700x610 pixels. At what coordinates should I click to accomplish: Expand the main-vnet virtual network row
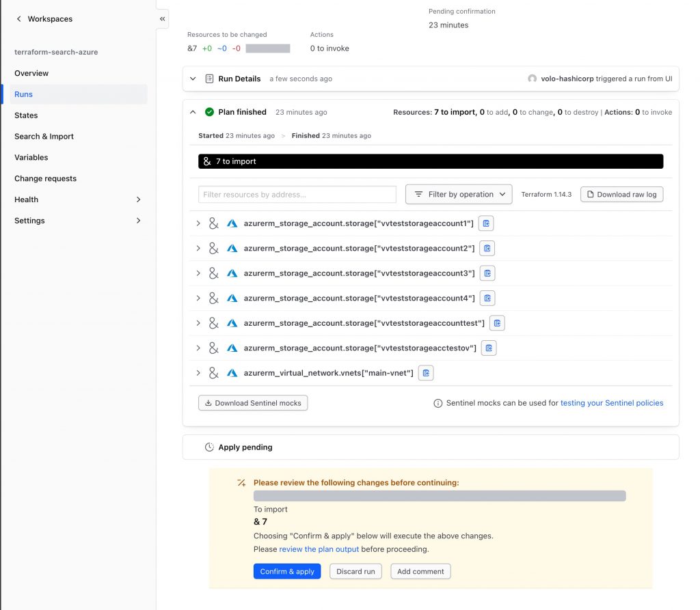[198, 373]
